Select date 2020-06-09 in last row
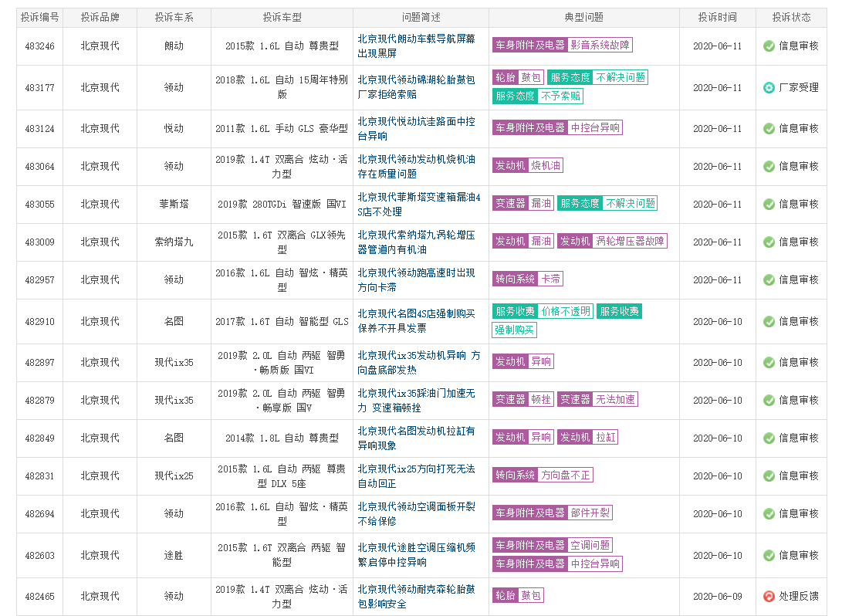Viewport: 842px width, 616px height. click(x=718, y=596)
